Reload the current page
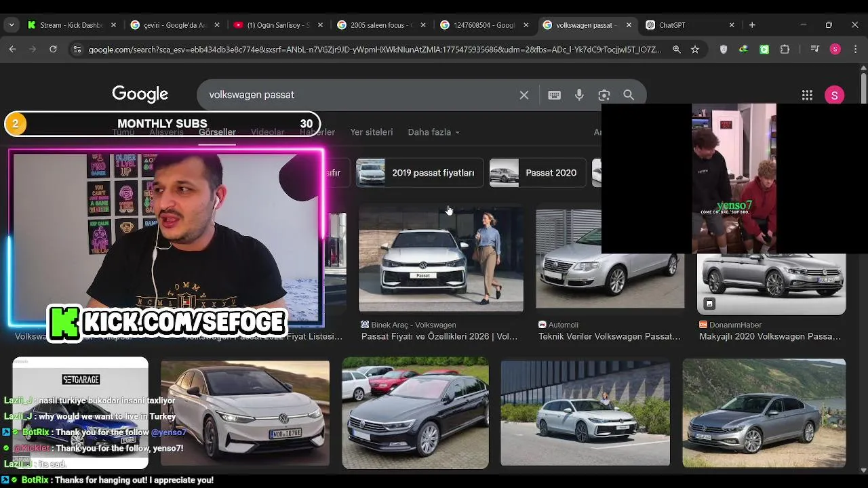Image resolution: width=868 pixels, height=488 pixels. (53, 49)
